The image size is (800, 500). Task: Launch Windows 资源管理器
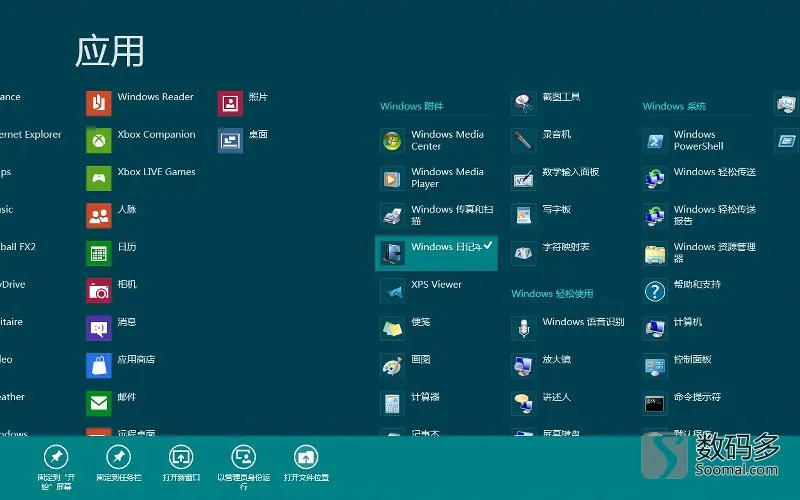pos(699,253)
